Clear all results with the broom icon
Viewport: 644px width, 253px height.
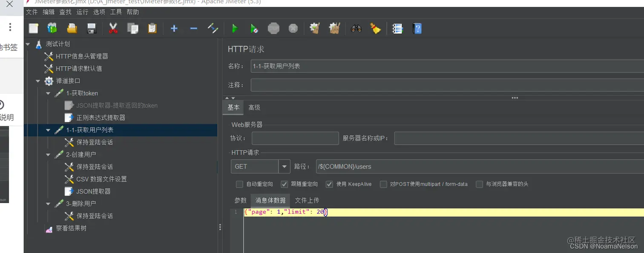click(334, 28)
